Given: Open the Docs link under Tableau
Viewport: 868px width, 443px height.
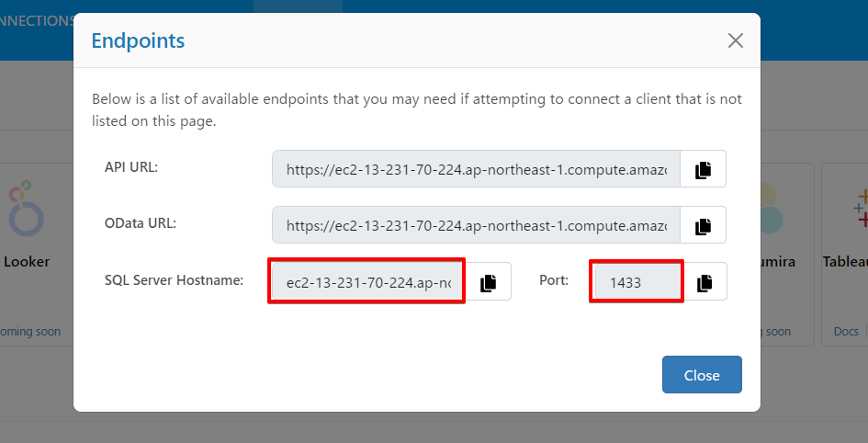Looking at the screenshot, I should [845, 331].
